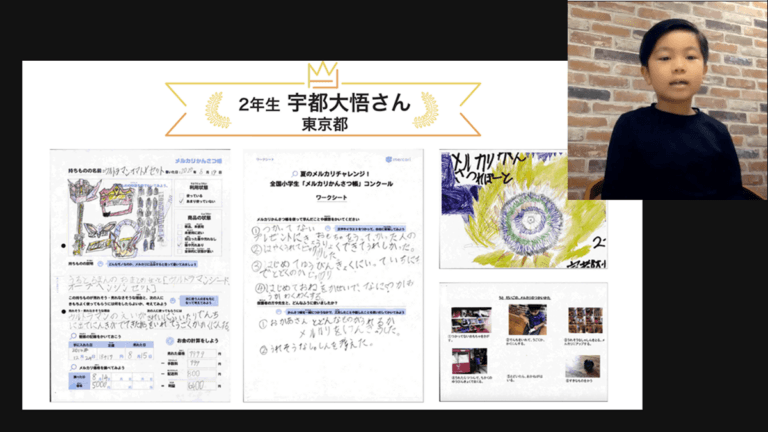Click the 夏のメルカリチャレンジ！ heading
The height and width of the screenshot is (432, 768).
pyautogui.click(x=335, y=174)
